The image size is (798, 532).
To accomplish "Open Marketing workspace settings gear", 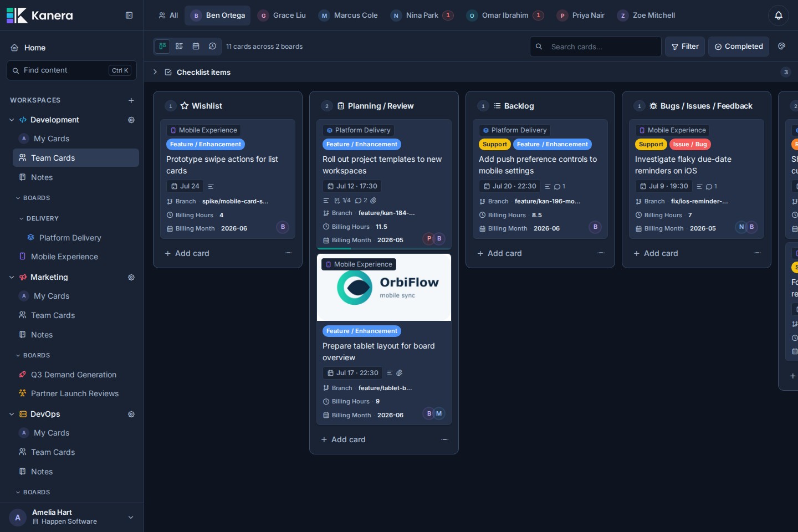I will pos(131,277).
